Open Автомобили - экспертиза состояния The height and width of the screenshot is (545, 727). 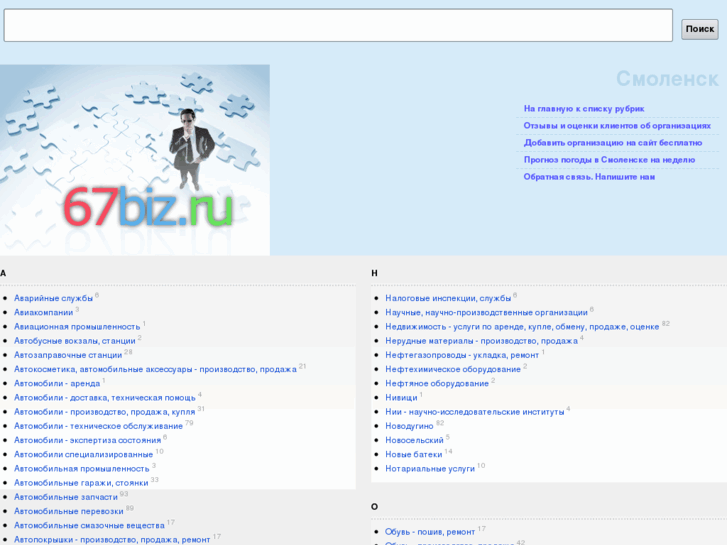point(88,440)
